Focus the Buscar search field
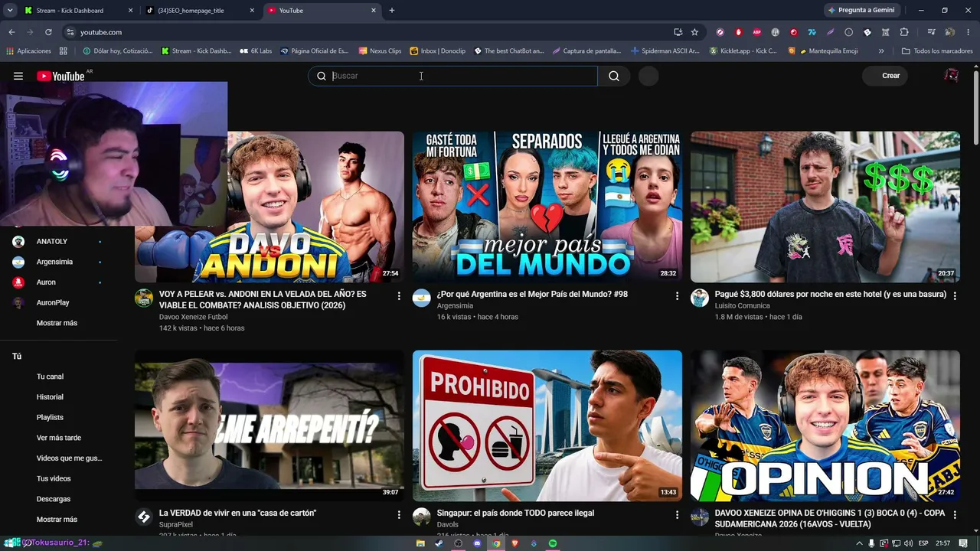 click(453, 76)
